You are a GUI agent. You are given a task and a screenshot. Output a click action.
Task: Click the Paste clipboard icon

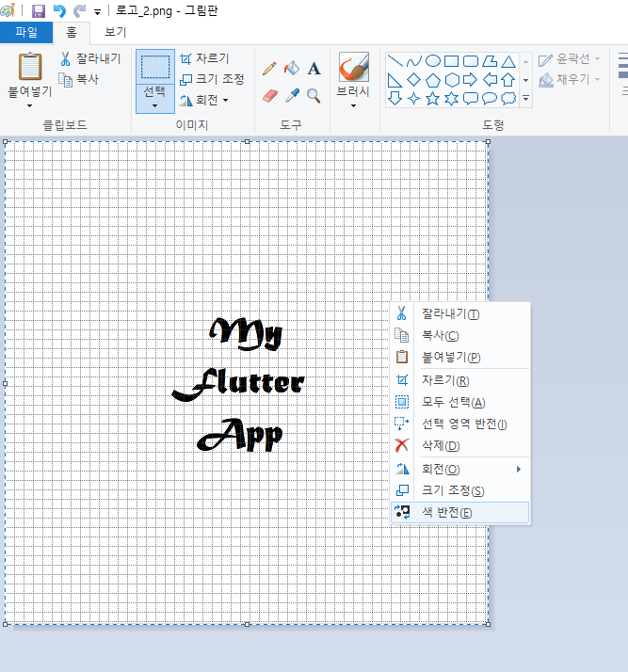click(30, 67)
